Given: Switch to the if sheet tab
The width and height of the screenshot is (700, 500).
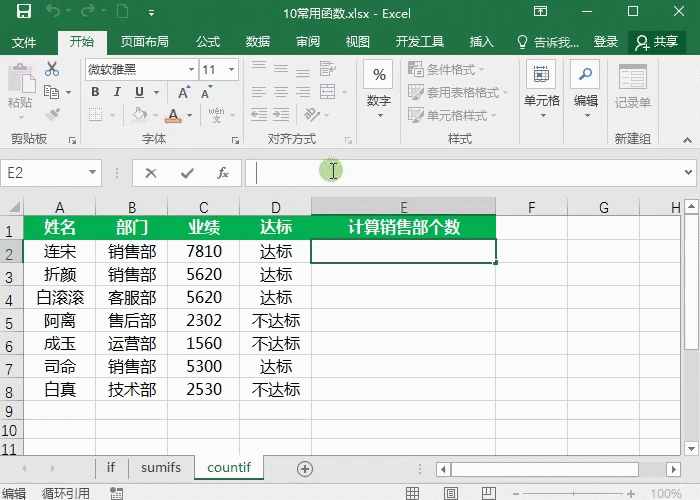Looking at the screenshot, I should (111, 467).
